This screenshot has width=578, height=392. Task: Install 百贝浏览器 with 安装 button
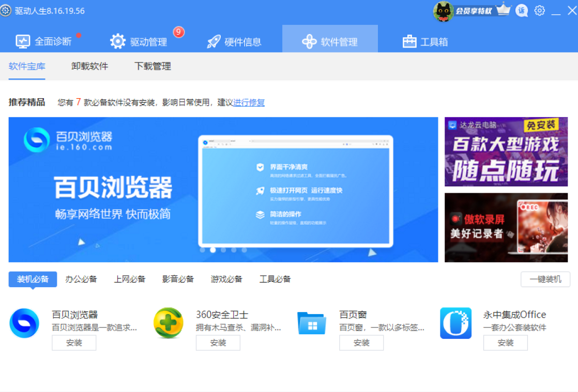click(74, 343)
